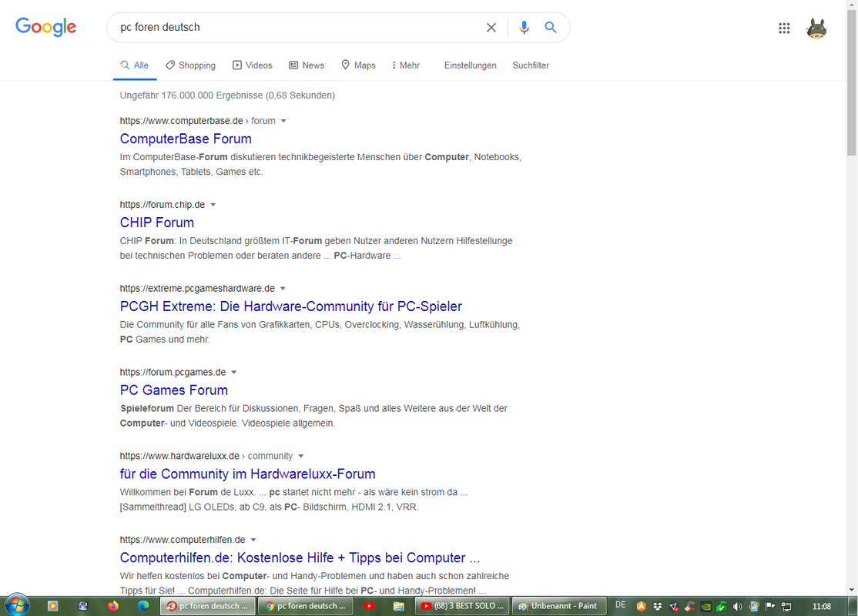Select the Alle tab
The width and height of the screenshot is (858, 616).
pos(135,65)
